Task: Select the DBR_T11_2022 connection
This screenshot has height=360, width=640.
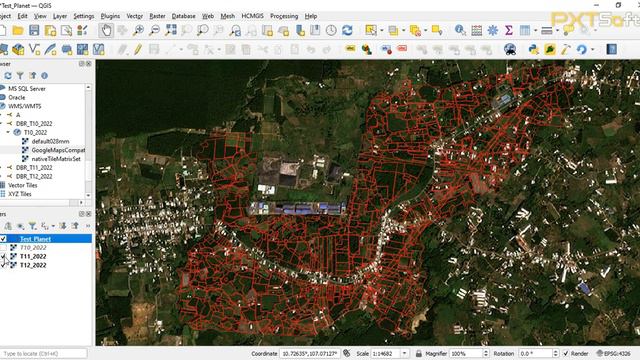Action: click(x=34, y=167)
